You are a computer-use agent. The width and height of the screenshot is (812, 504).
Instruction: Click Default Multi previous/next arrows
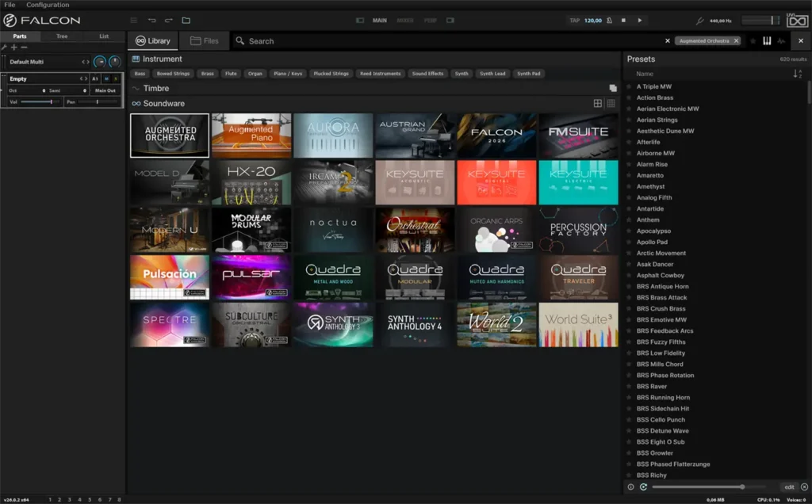pyautogui.click(x=86, y=62)
